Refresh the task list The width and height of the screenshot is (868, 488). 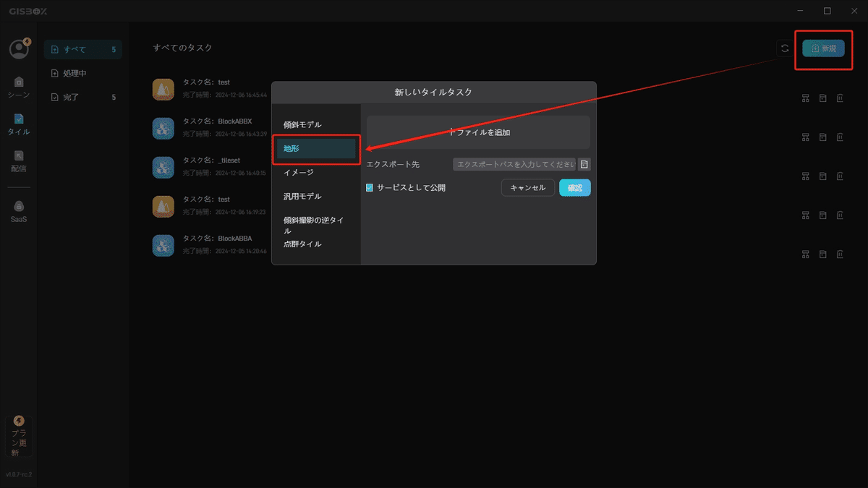tap(785, 48)
